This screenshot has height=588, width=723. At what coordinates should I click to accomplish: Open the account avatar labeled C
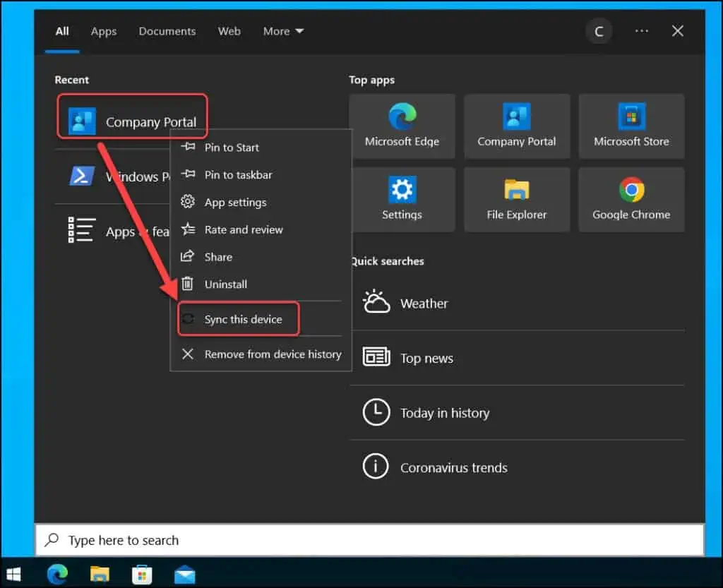click(x=599, y=31)
